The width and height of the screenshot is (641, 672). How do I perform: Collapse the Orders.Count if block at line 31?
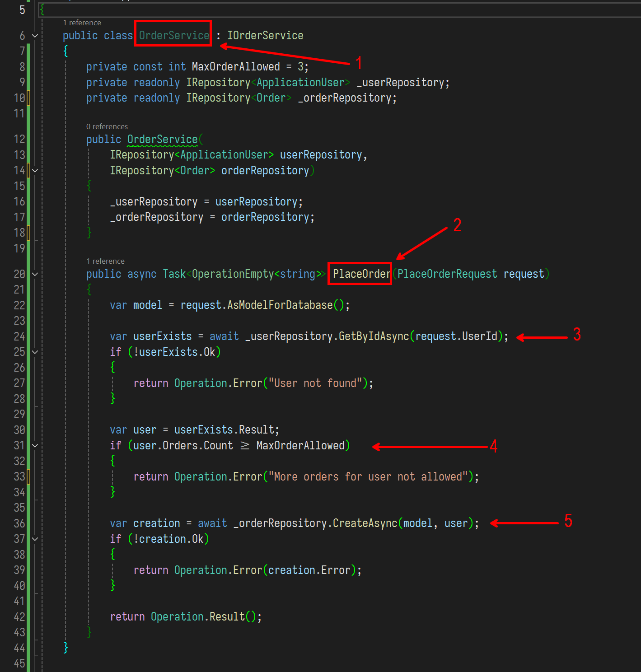35,445
